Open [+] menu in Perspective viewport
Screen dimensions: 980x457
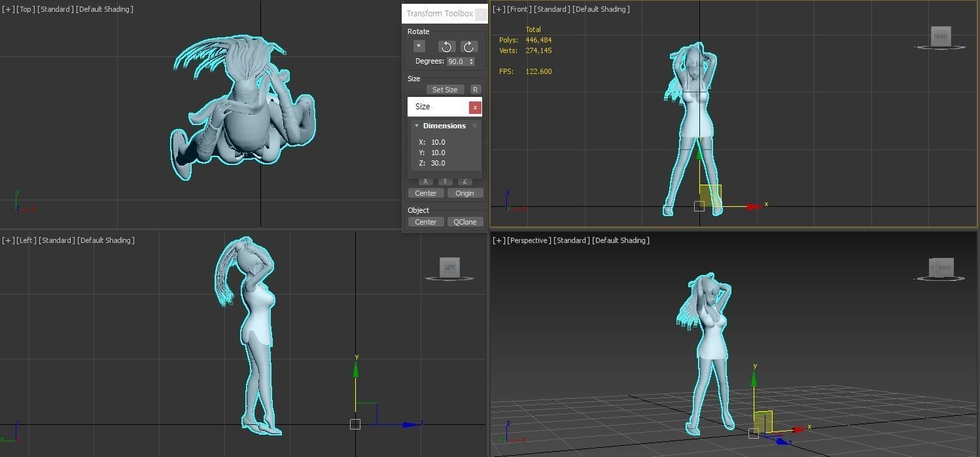[499, 240]
